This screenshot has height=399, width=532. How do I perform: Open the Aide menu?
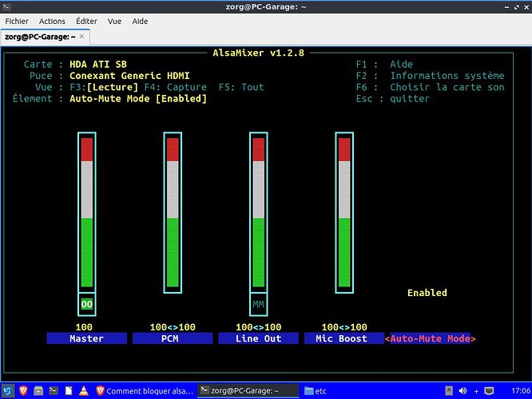pyautogui.click(x=140, y=21)
